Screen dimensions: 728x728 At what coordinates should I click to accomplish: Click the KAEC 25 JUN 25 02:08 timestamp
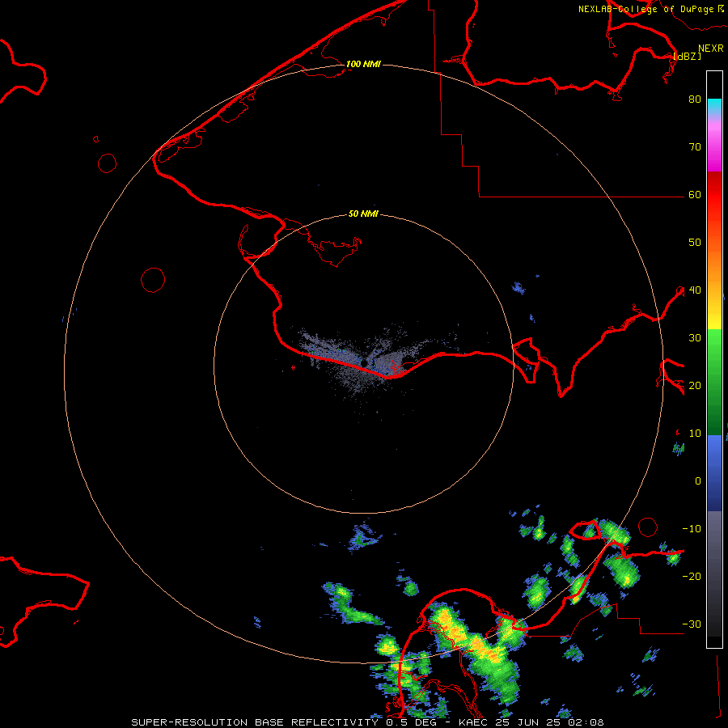tap(531, 722)
